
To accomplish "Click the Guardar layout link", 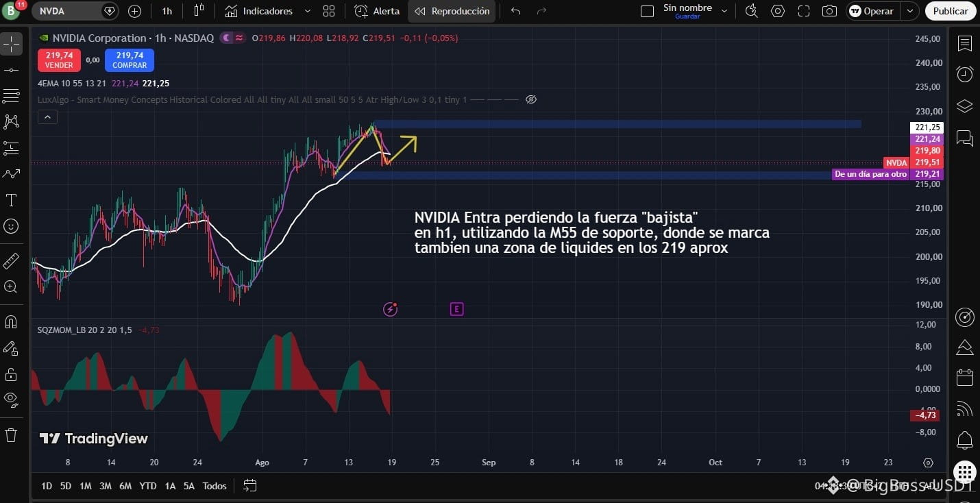I will pos(687,16).
